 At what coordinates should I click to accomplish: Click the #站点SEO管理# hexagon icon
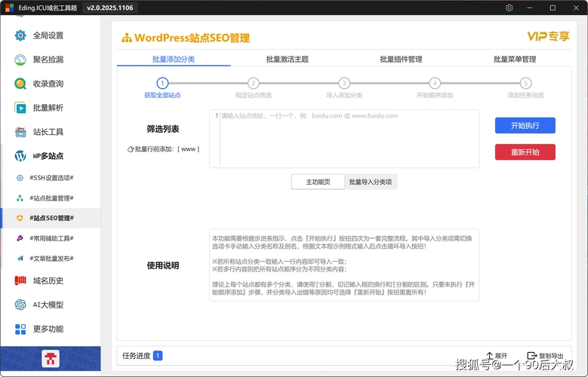pyautogui.click(x=20, y=218)
